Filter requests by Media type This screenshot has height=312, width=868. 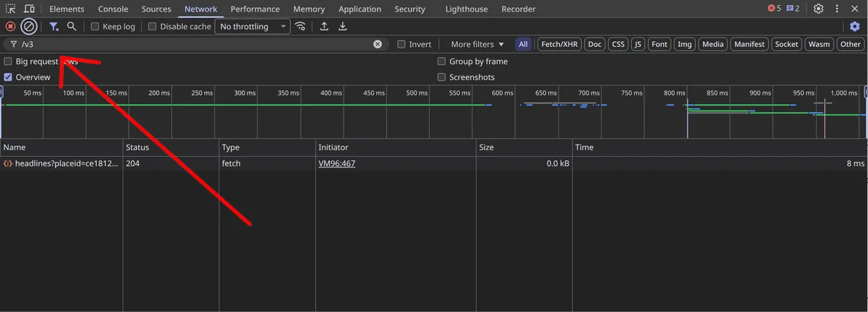point(712,44)
